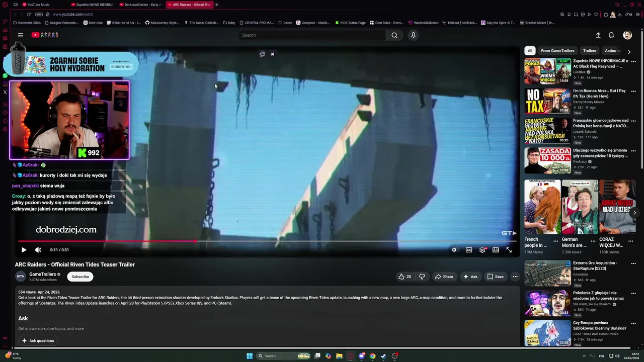Click the YouTube search input field
Image resolution: width=644 pixels, height=362 pixels.
click(312, 35)
